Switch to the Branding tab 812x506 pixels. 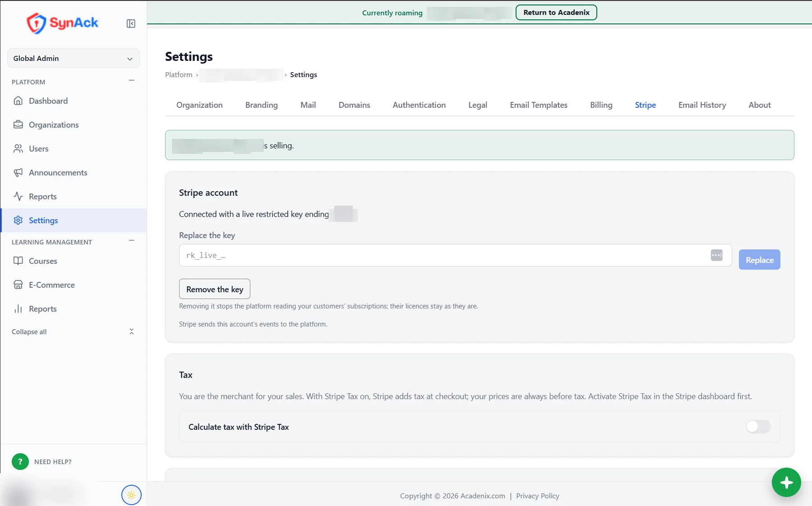tap(262, 105)
